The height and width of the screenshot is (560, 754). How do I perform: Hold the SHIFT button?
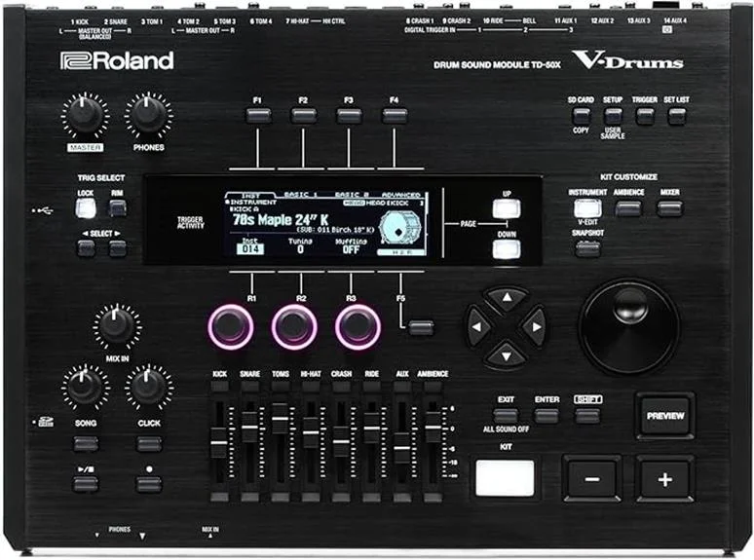[x=587, y=416]
